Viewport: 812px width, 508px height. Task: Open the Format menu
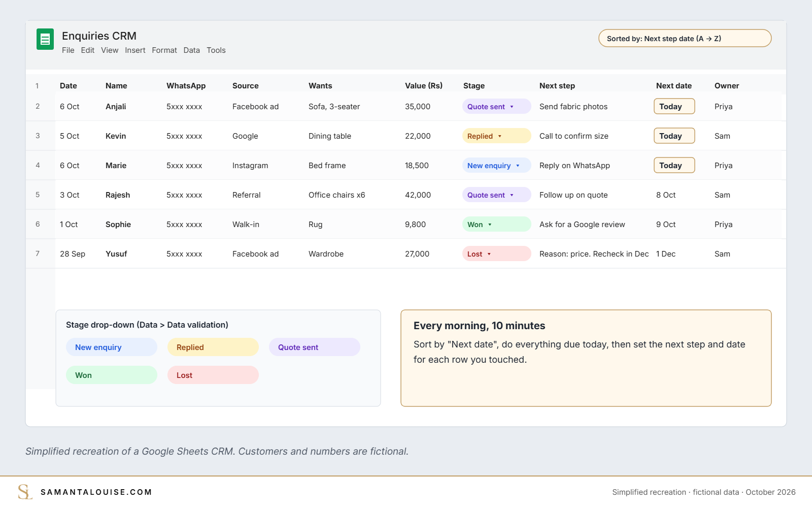[x=164, y=50]
